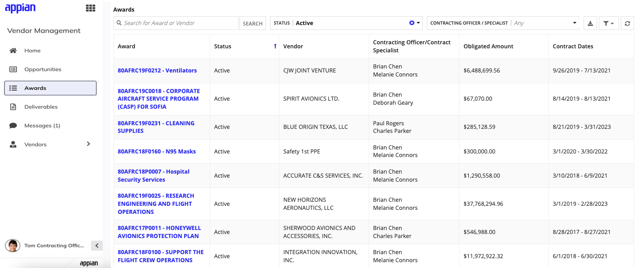
Task: Open award 80AFRC19F0231 - Cleaning Supplies
Action: [x=156, y=127]
